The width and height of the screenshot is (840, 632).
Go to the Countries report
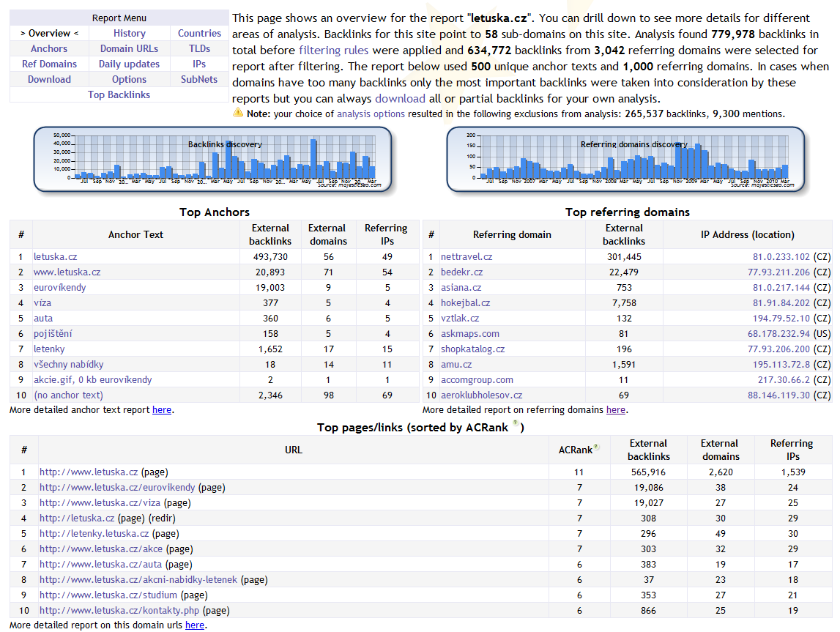coord(199,33)
